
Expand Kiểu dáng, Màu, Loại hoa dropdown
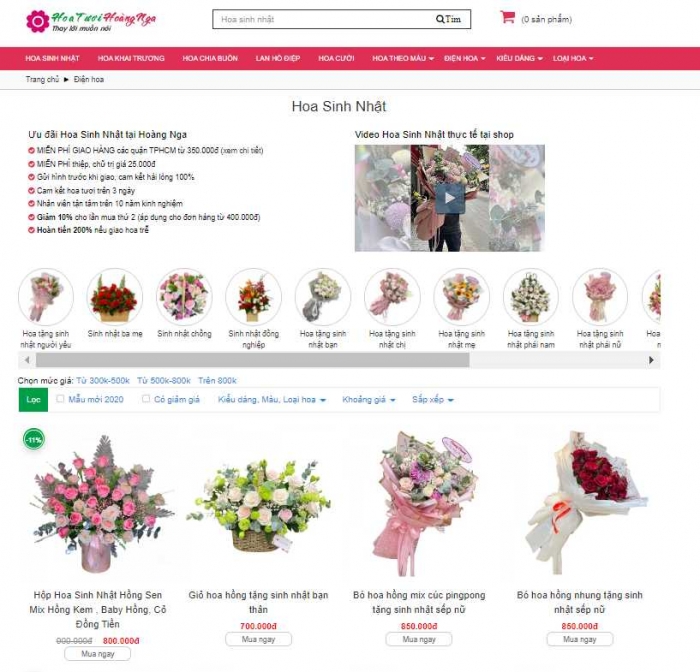click(271, 400)
